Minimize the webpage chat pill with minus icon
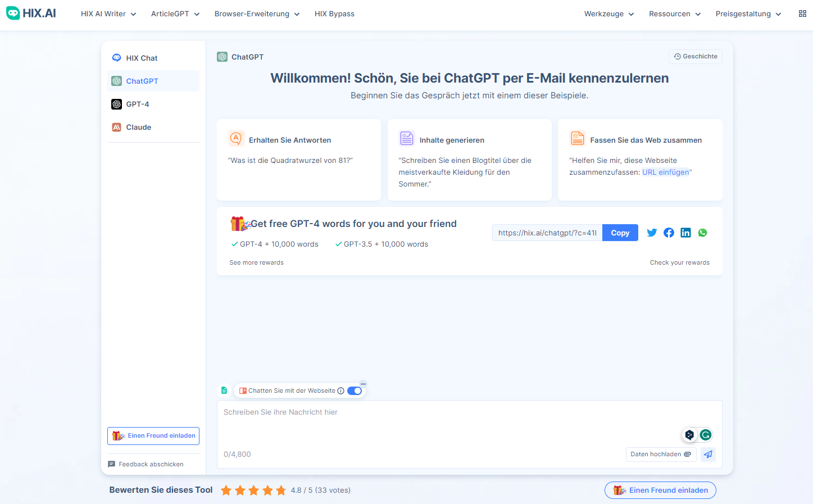This screenshot has height=504, width=813. [363, 384]
